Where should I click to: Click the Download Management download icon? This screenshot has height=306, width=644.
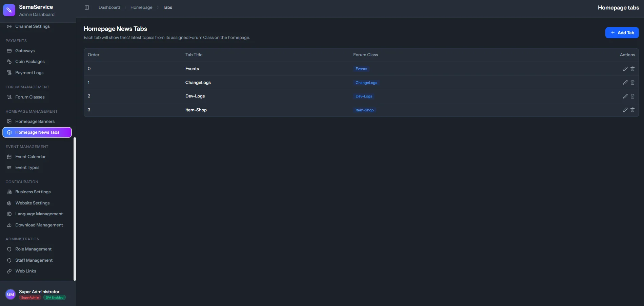(9, 225)
